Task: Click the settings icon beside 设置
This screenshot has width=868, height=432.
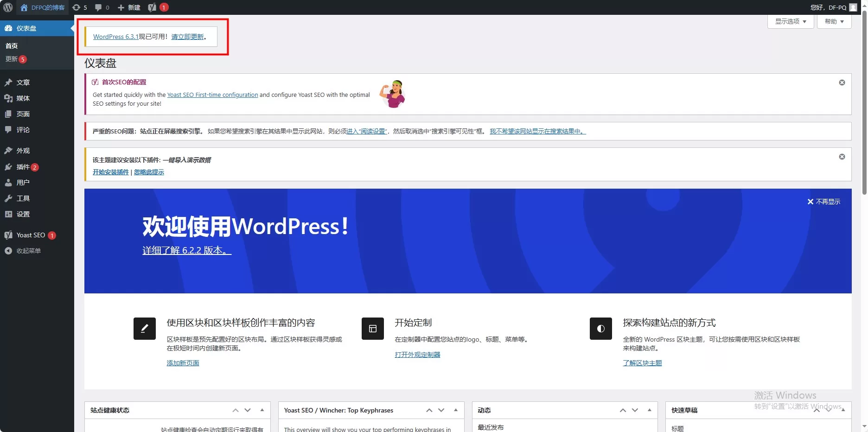Action: [8, 214]
